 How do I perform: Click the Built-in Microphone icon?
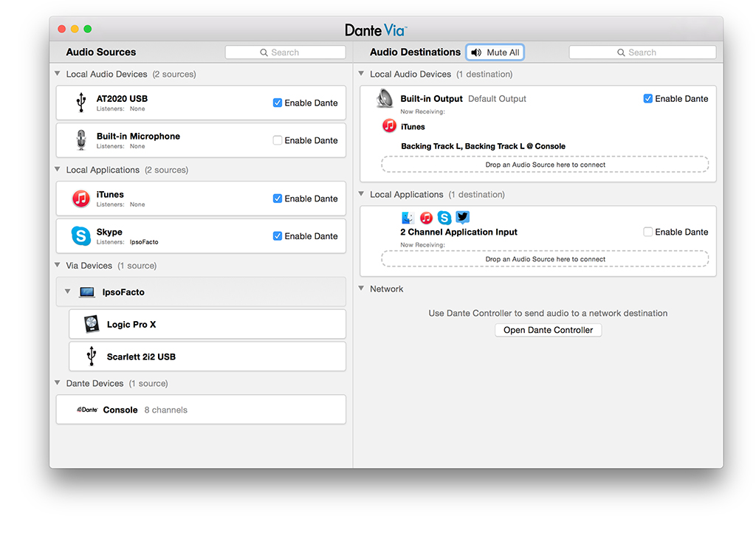(x=81, y=140)
